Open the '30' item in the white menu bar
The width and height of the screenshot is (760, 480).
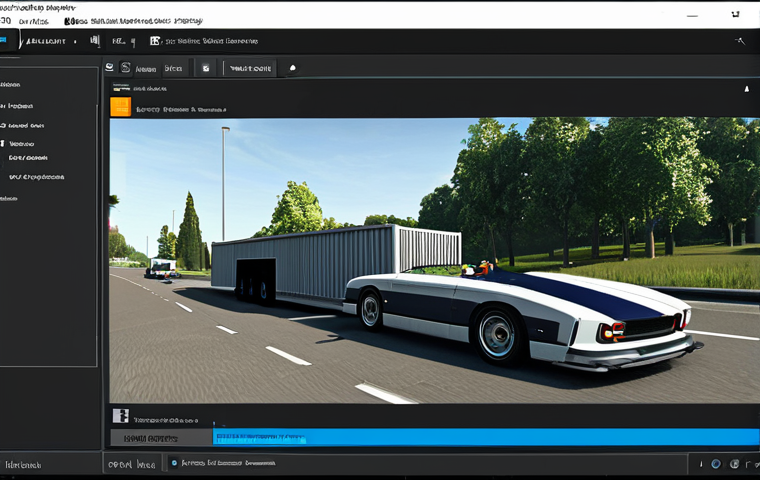click(x=5, y=21)
